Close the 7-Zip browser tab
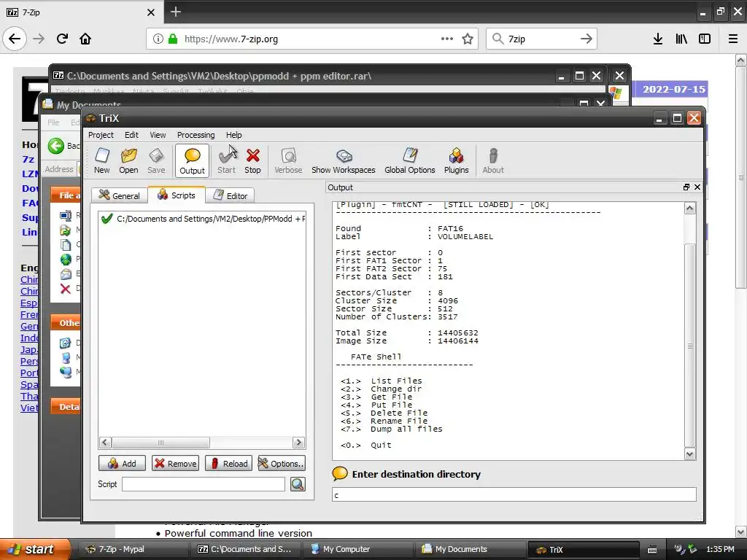Screen dimensions: 747x560 151,12
